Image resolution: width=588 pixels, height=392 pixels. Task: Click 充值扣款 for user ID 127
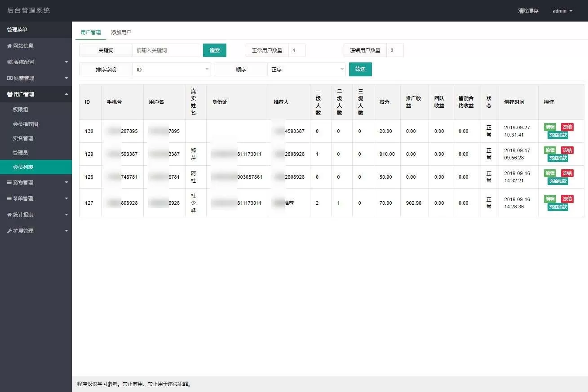click(558, 207)
